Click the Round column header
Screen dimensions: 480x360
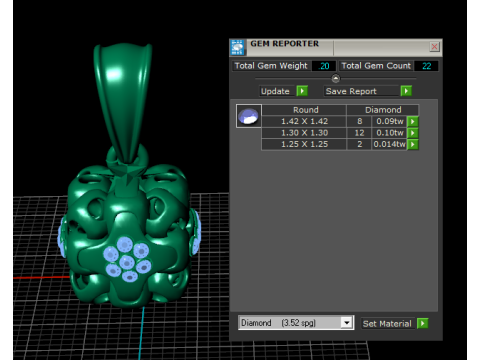(304, 110)
